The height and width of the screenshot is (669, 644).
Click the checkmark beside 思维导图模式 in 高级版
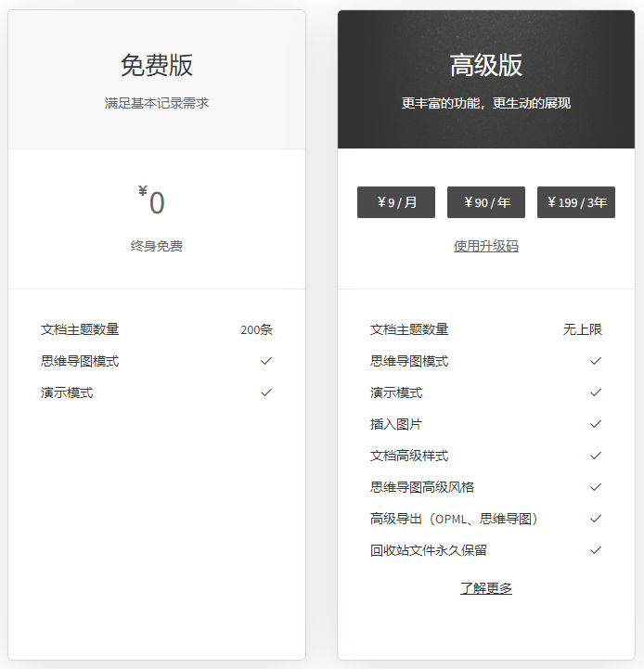click(596, 361)
